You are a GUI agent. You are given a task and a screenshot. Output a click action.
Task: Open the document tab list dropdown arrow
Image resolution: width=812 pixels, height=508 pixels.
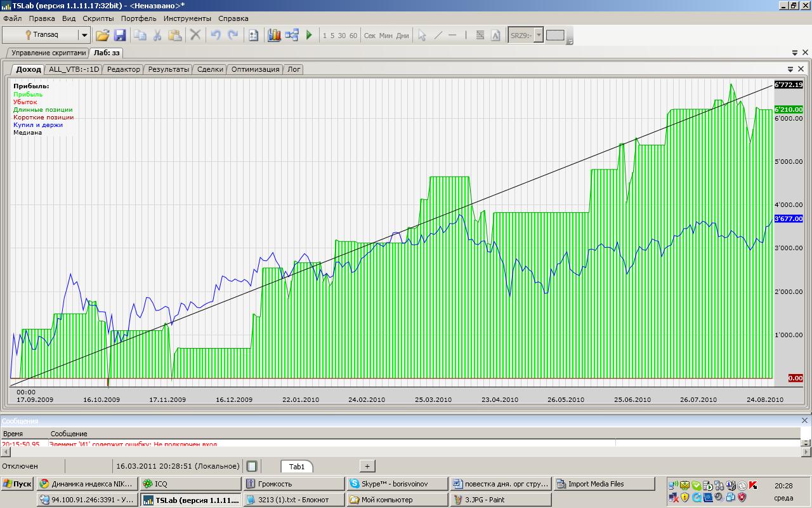(795, 53)
